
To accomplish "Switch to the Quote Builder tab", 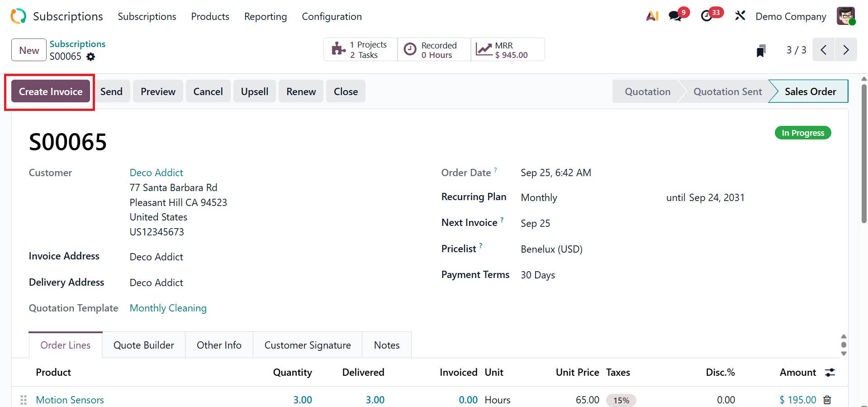I will tap(143, 345).
